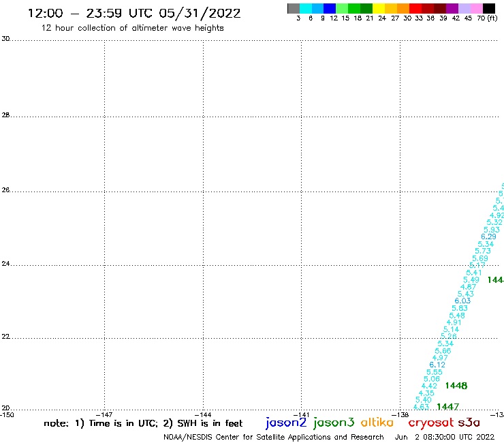
Task: Click the green 1448 pass time label
Action: (x=456, y=386)
